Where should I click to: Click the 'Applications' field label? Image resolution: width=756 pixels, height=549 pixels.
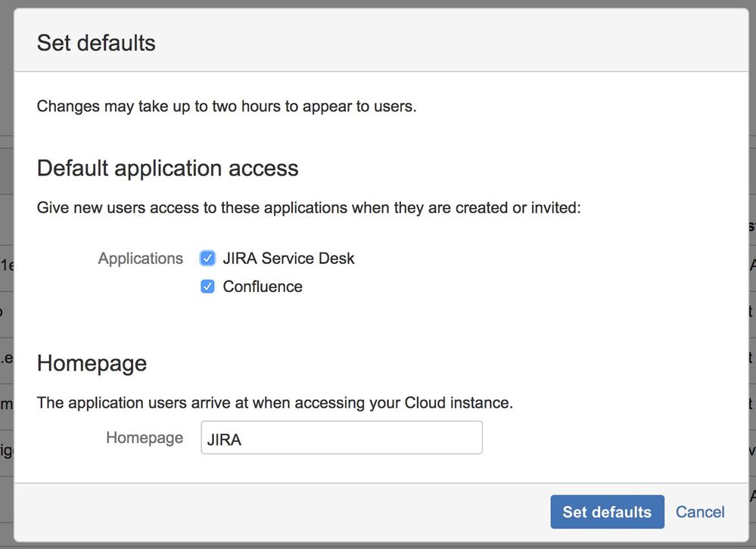[x=141, y=258]
